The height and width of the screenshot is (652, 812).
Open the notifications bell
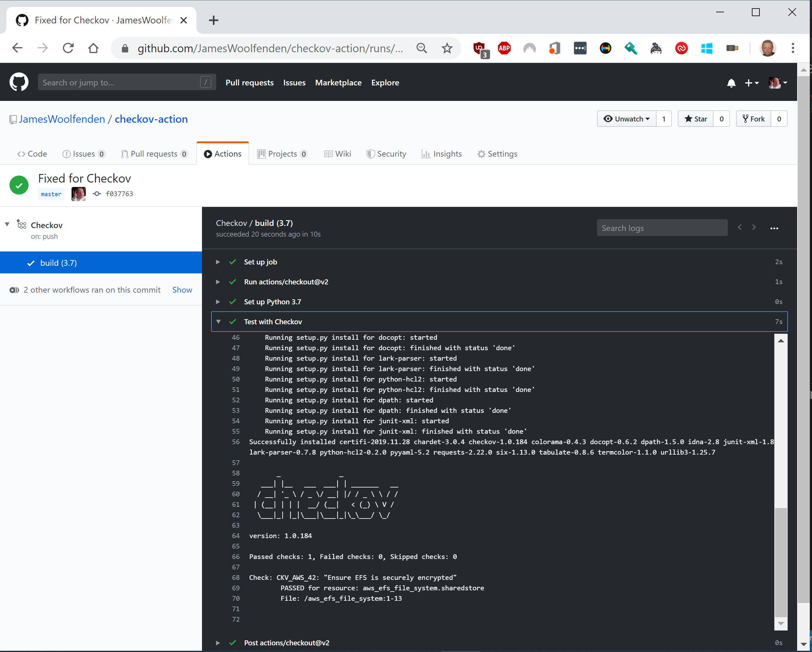tap(731, 83)
